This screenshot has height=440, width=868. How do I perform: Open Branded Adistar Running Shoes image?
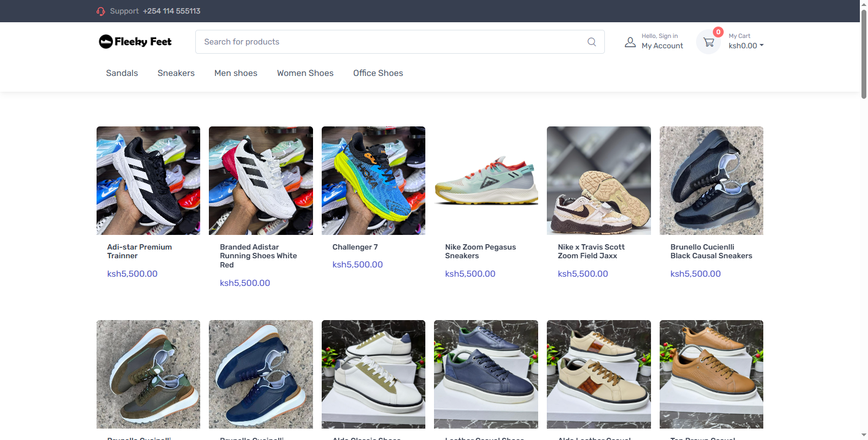click(260, 181)
